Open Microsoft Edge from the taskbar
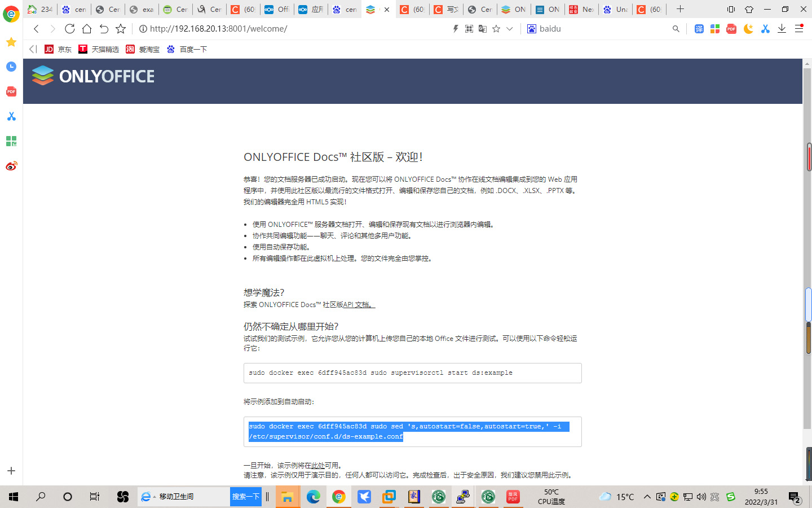This screenshot has height=508, width=812. [314, 497]
